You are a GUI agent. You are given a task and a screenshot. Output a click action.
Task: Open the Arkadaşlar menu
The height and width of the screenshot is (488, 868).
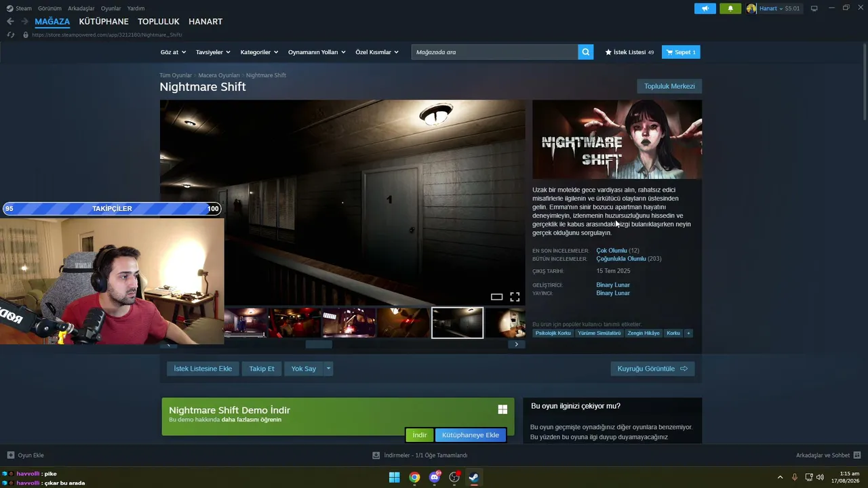[x=81, y=8]
